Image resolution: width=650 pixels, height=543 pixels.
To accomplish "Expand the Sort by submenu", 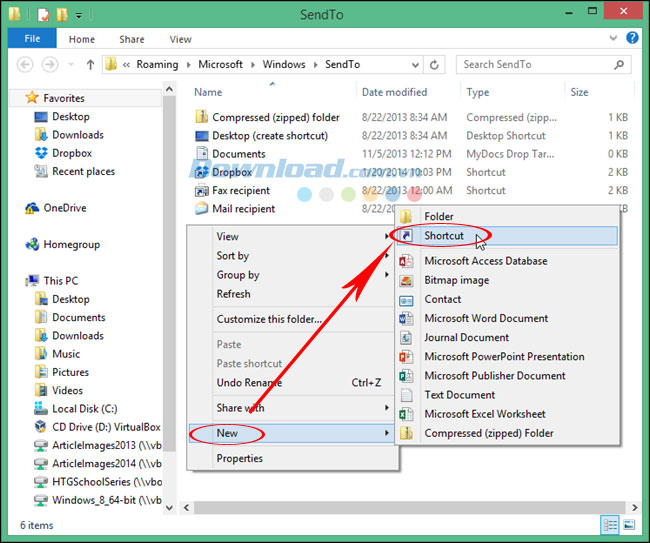I will [387, 255].
